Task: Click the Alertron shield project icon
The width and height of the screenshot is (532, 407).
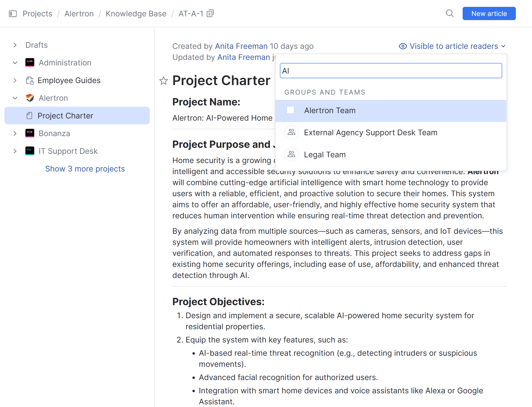Action: click(x=30, y=98)
